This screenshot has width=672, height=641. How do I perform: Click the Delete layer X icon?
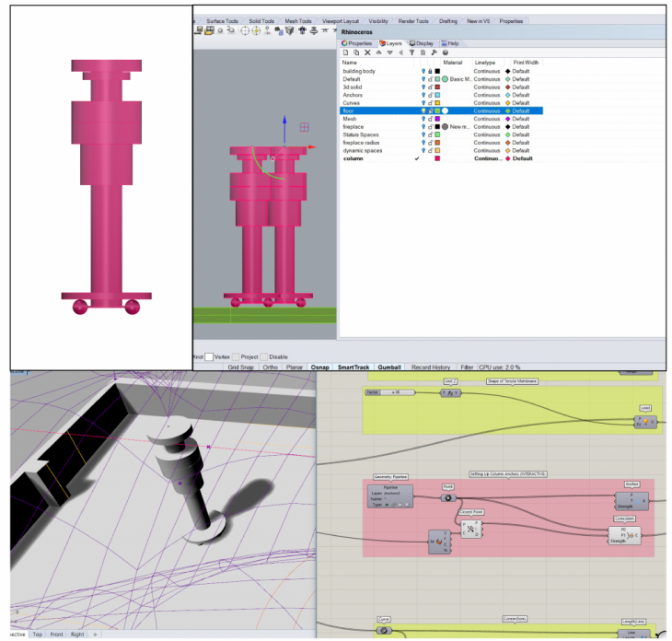367,52
